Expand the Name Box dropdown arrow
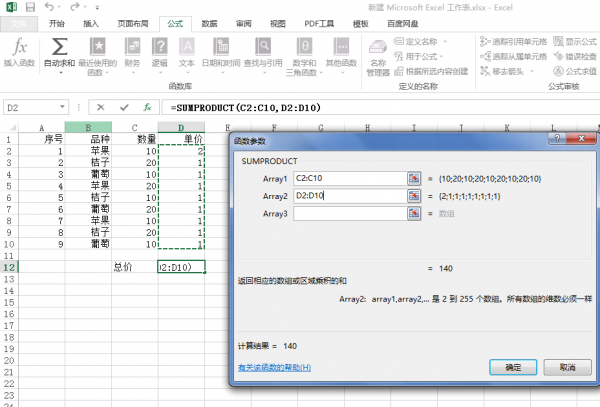Image resolution: width=600 pixels, height=407 pixels. [62, 107]
